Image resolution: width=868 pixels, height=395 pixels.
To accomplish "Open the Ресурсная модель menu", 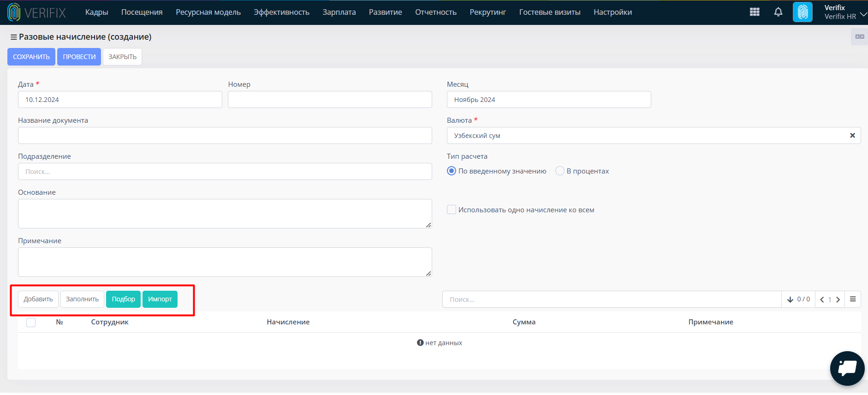I will point(208,12).
